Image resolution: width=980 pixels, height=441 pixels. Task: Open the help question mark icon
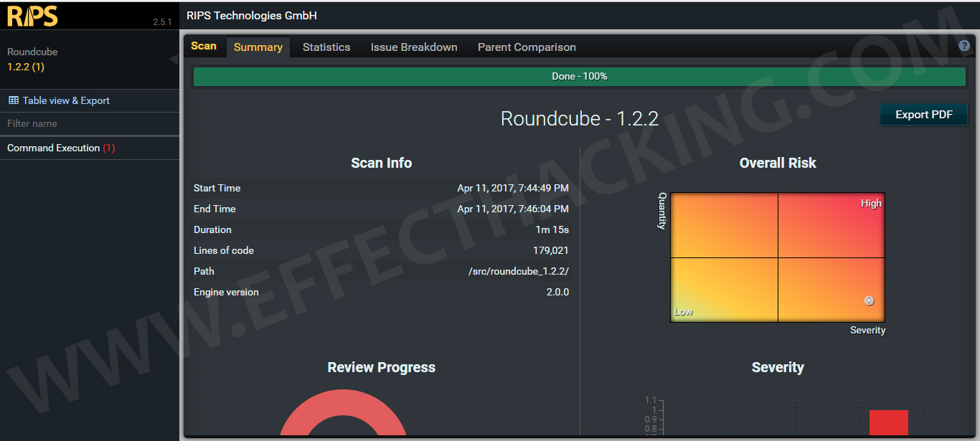pos(964,46)
